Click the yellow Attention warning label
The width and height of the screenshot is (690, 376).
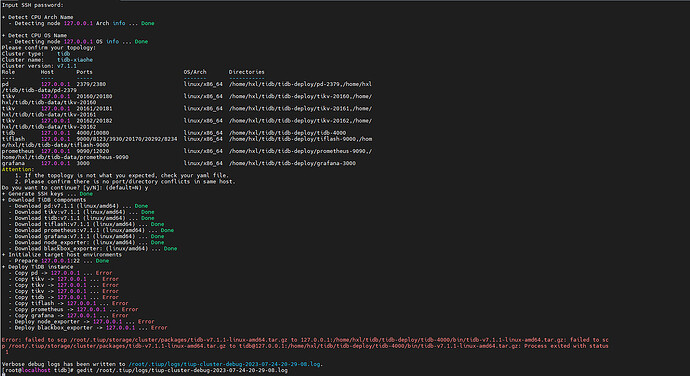pos(18,170)
